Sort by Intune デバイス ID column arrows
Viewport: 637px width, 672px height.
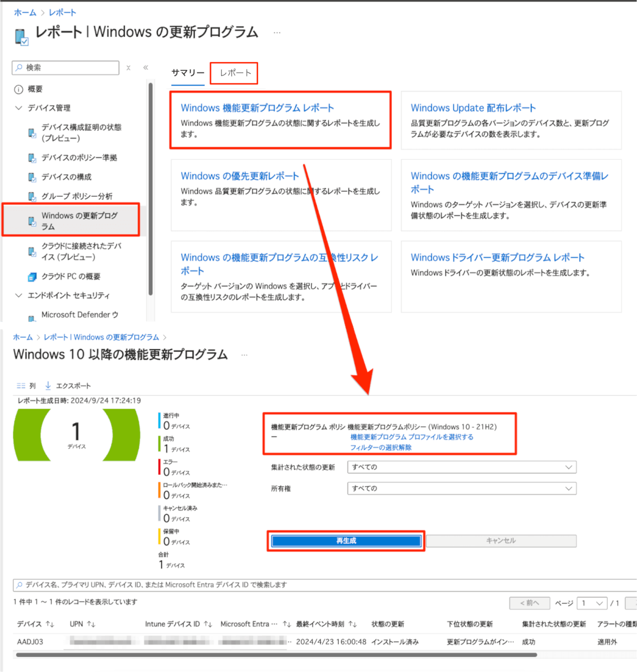coord(208,624)
